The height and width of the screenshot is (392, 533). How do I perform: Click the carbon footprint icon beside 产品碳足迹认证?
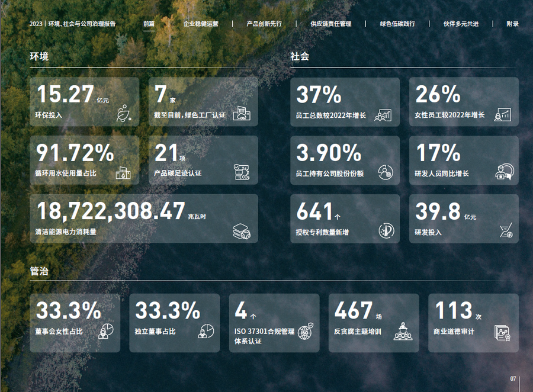click(x=242, y=172)
